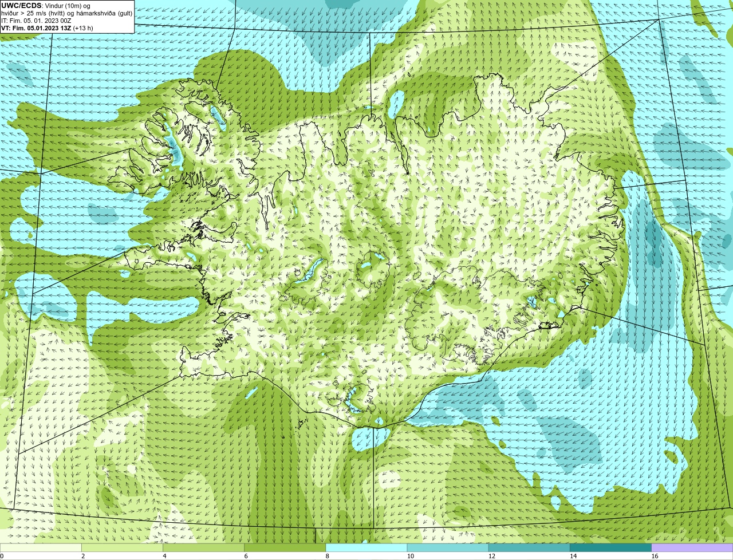Click the 8–10 m/s light cyan swatch
This screenshot has height=560, width=733.
pyautogui.click(x=366, y=548)
